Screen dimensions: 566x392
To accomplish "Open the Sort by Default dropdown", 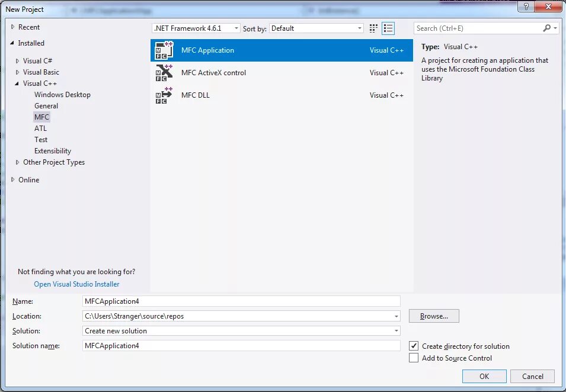I will tap(316, 28).
